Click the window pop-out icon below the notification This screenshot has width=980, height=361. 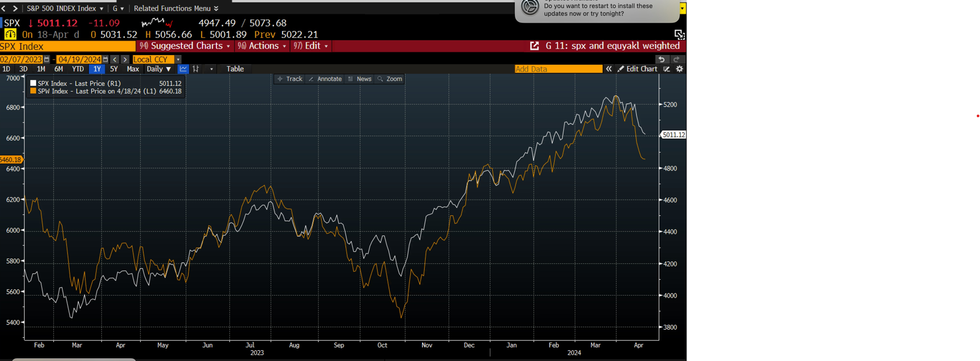click(x=679, y=34)
